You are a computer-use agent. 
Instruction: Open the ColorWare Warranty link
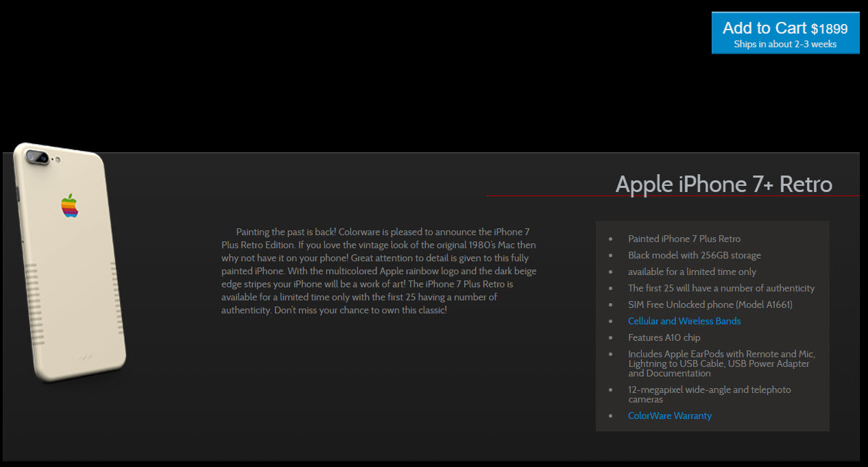pyautogui.click(x=669, y=416)
